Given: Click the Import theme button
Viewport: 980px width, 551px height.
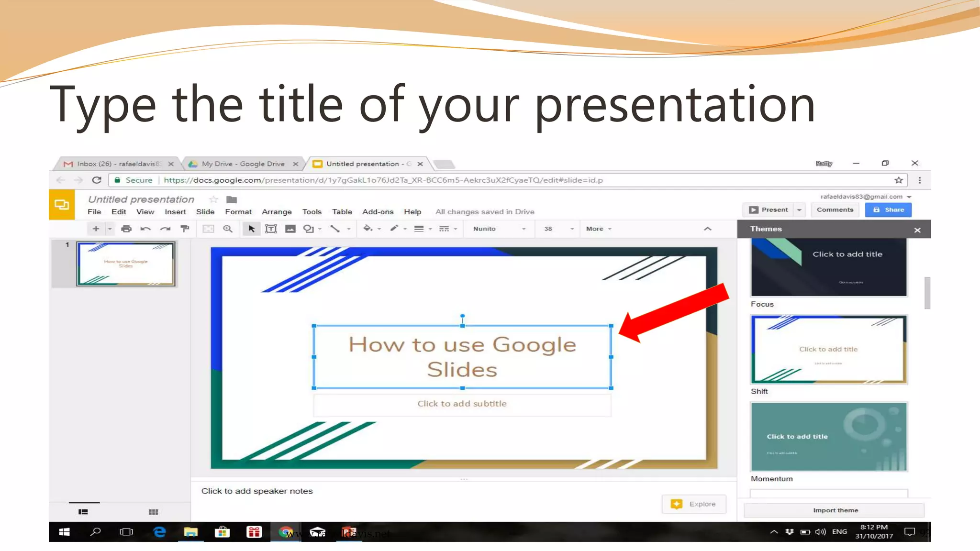Looking at the screenshot, I should point(835,510).
